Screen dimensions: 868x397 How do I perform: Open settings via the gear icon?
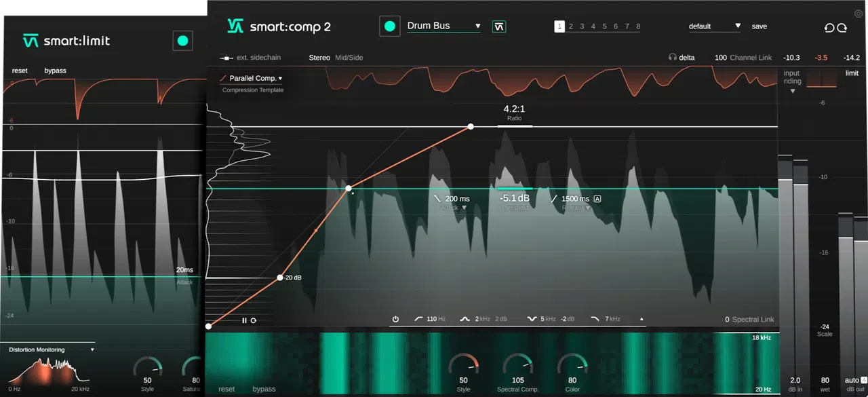(x=859, y=14)
